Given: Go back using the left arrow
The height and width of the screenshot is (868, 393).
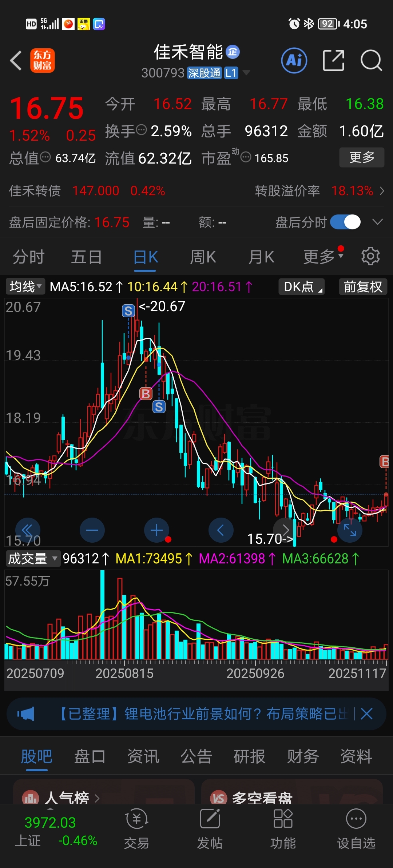Looking at the screenshot, I should (16, 60).
